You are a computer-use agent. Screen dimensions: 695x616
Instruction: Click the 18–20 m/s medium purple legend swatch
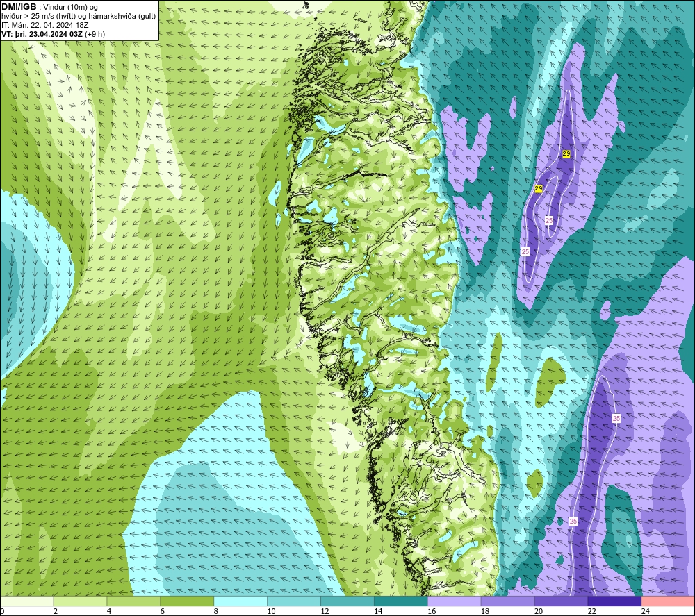pos(507,601)
